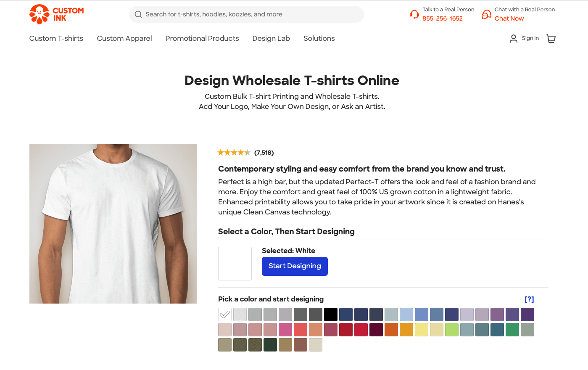
Task: Click the white t-shirt product photo
Action: pos(113,223)
